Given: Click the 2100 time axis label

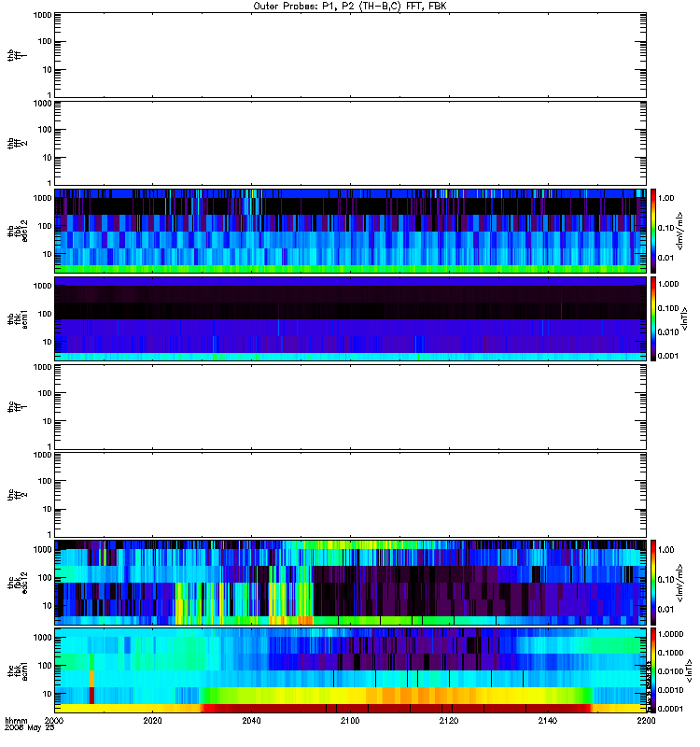Looking at the screenshot, I should point(350,721).
